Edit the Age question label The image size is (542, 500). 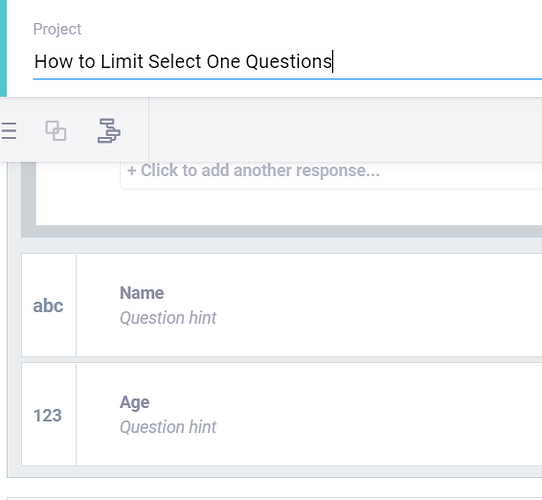[x=134, y=402]
